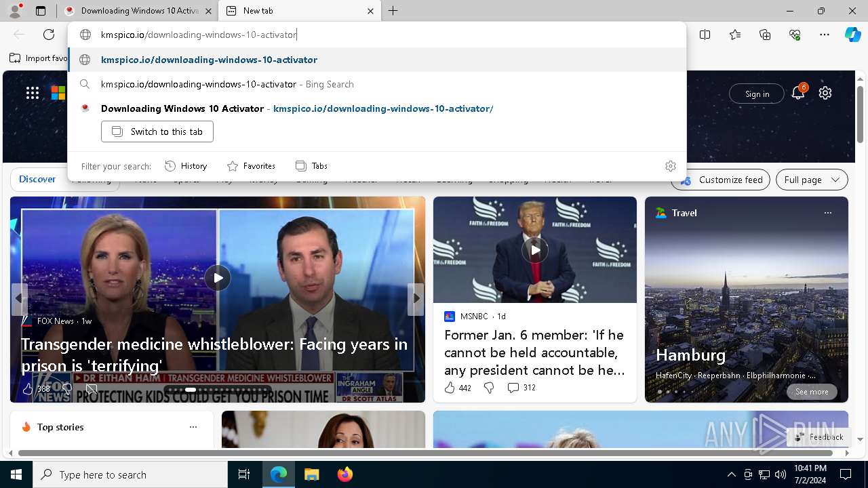
Task: Select the Bing Search suggestion
Action: click(x=378, y=84)
